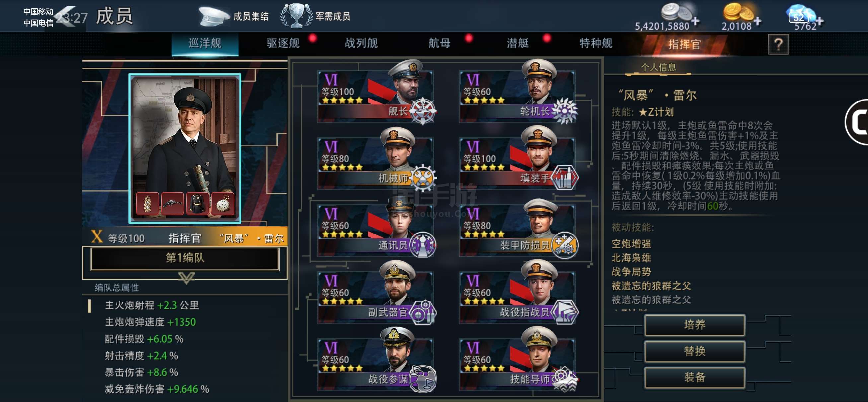Select the 填装手 crew member card

click(x=518, y=160)
